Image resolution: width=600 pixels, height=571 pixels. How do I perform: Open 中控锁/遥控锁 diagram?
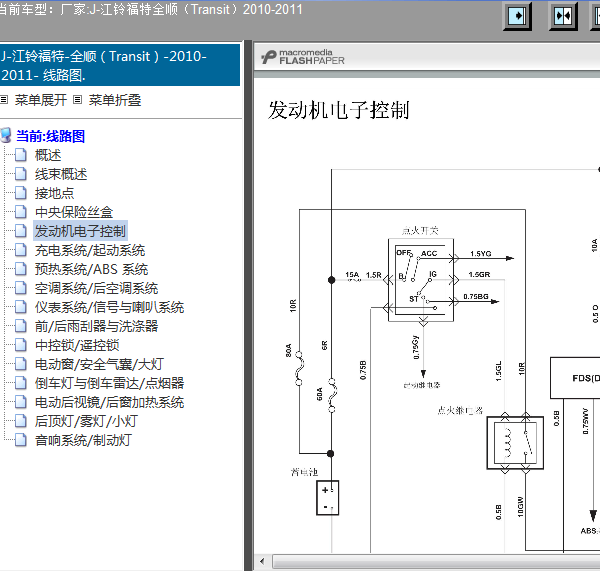click(x=77, y=345)
